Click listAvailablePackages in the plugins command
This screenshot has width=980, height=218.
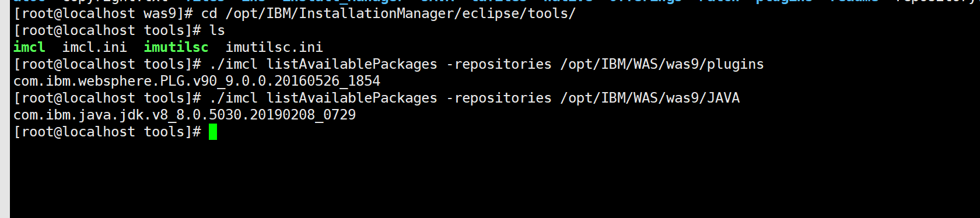click(352, 64)
